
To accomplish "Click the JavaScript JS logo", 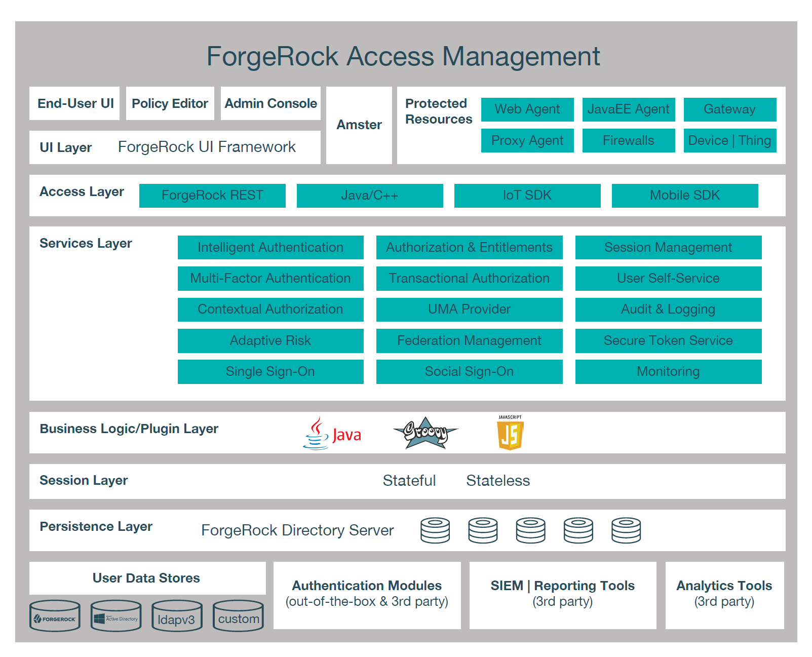I will [x=510, y=433].
